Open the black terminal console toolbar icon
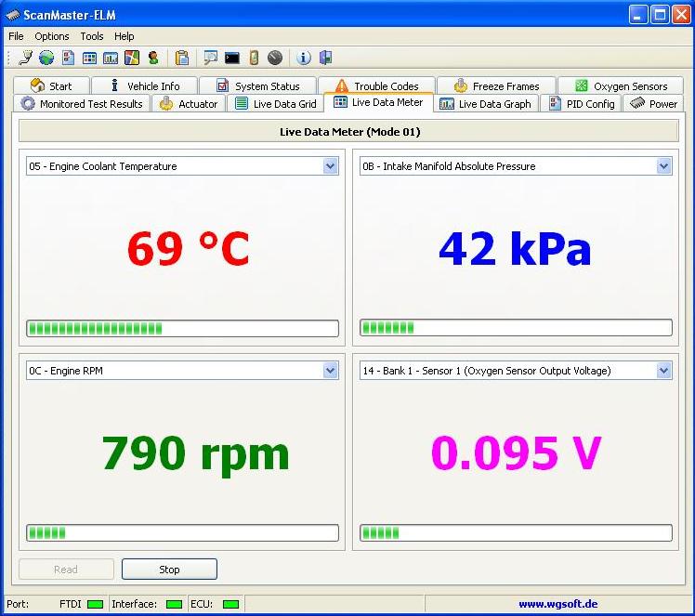695x616 pixels. click(x=231, y=58)
